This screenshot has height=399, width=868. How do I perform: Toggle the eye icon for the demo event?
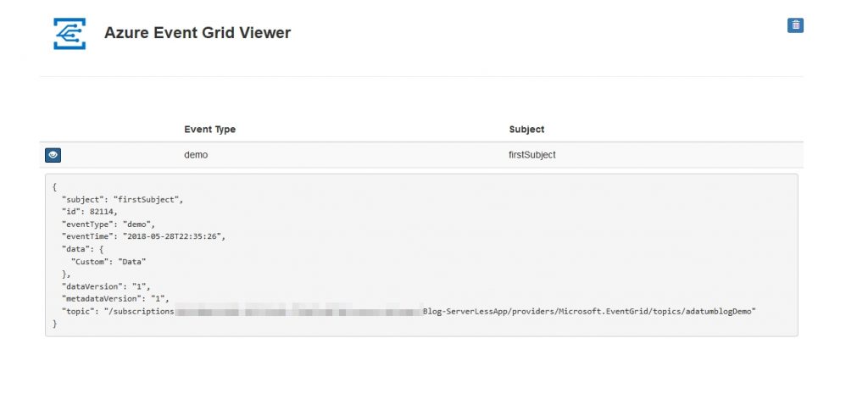click(x=53, y=156)
